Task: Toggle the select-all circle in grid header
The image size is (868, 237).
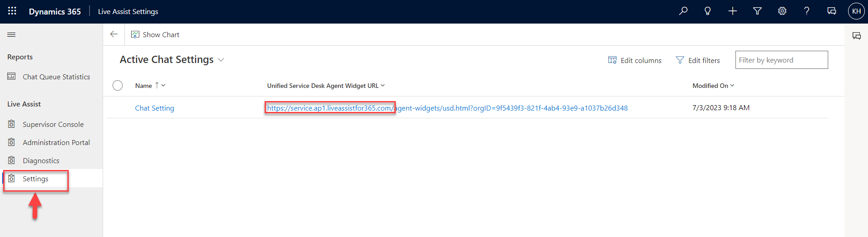Action: 118,85
